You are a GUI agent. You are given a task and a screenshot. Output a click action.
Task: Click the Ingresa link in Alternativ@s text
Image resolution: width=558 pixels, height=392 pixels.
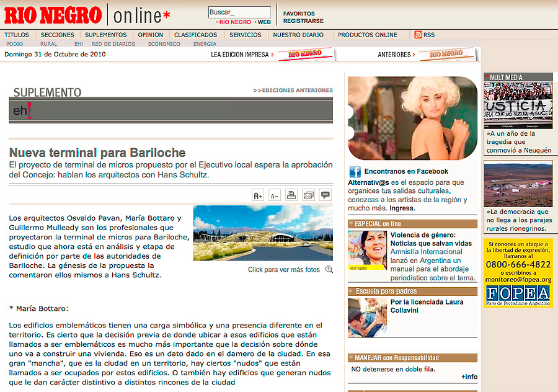pyautogui.click(x=402, y=208)
